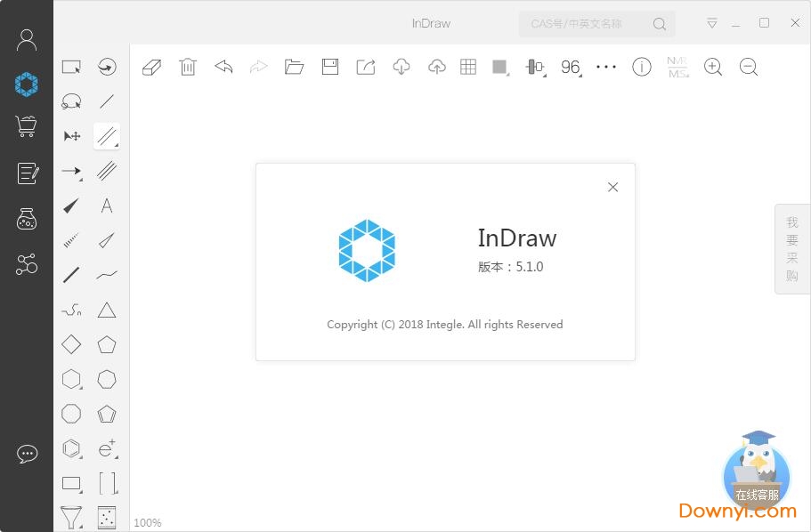This screenshot has width=811, height=532.
Task: Select the hashed wedge bond tool
Action: tap(71, 240)
